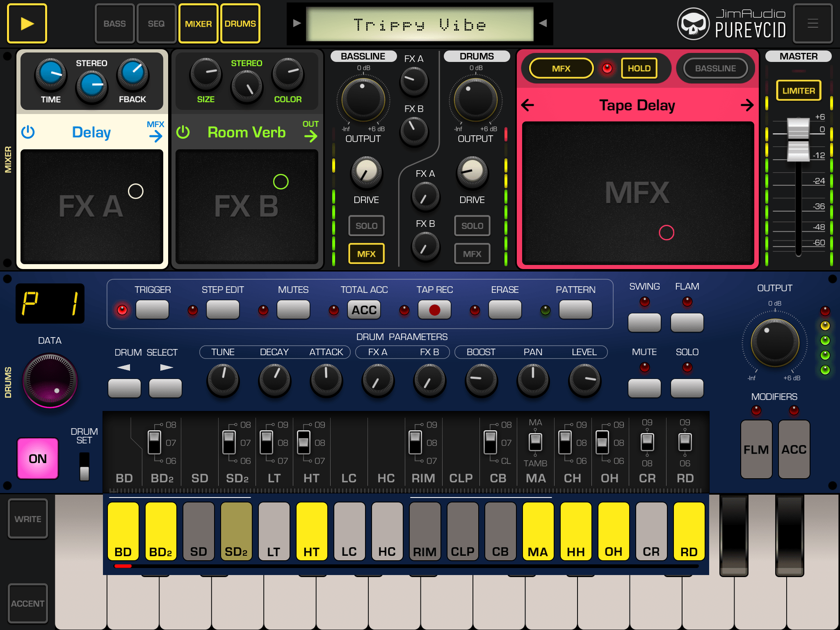The width and height of the screenshot is (840, 630).
Task: Toggle the master LIMITER
Action: [798, 91]
